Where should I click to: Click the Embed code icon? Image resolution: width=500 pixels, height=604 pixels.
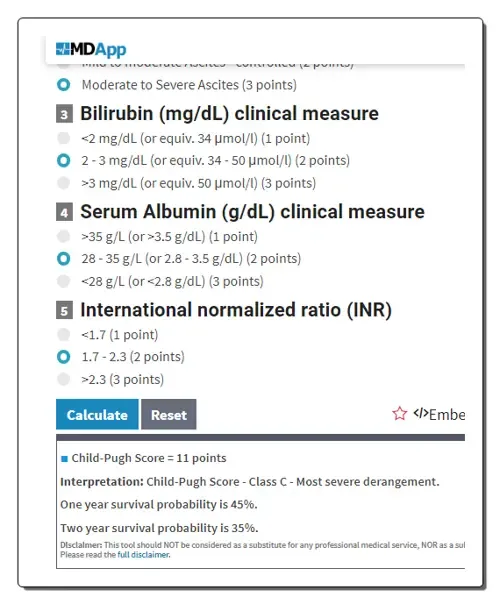421,413
